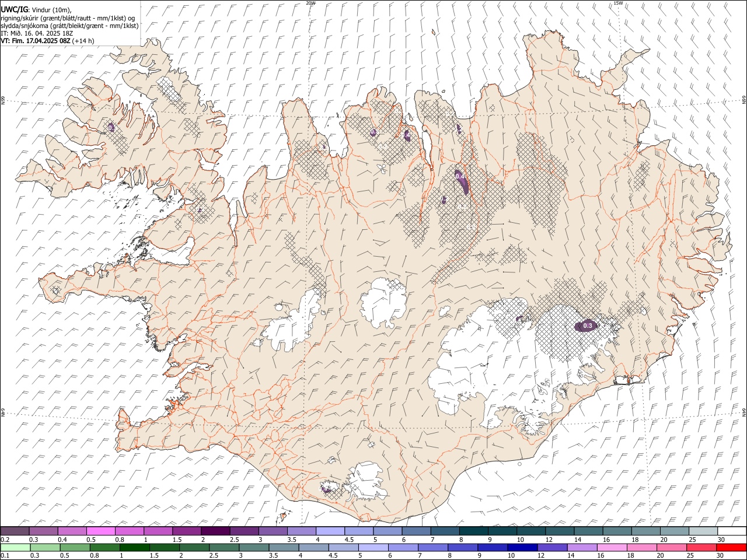This screenshot has height=560, width=747.
Task: Select the 2 dark purple swatch upper scale
Action: coord(215,531)
